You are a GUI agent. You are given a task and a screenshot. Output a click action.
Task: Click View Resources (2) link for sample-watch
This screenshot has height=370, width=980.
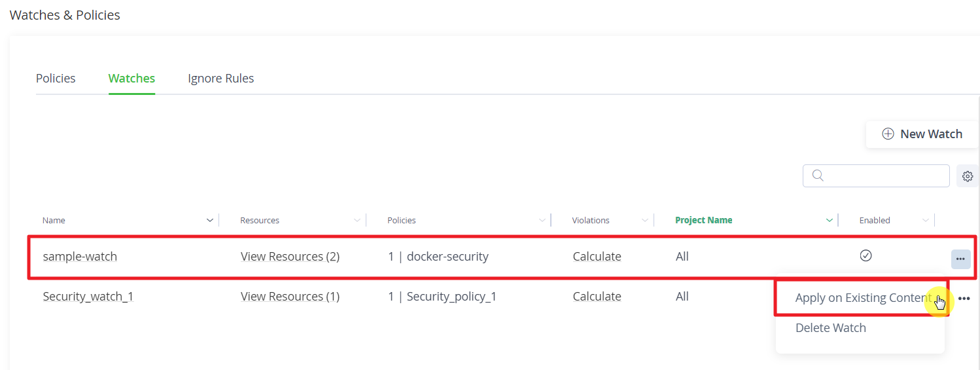pos(290,257)
